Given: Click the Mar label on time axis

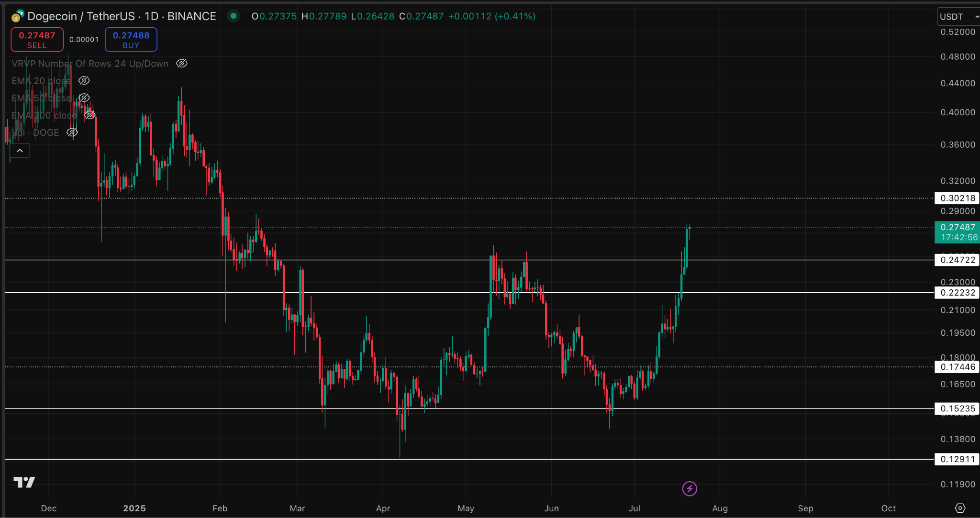Looking at the screenshot, I should (297, 508).
